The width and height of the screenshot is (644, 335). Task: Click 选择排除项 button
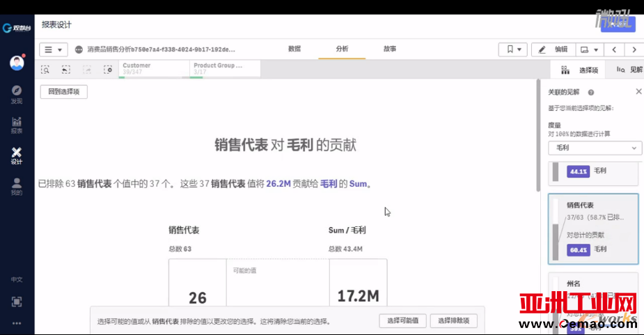tap(453, 320)
